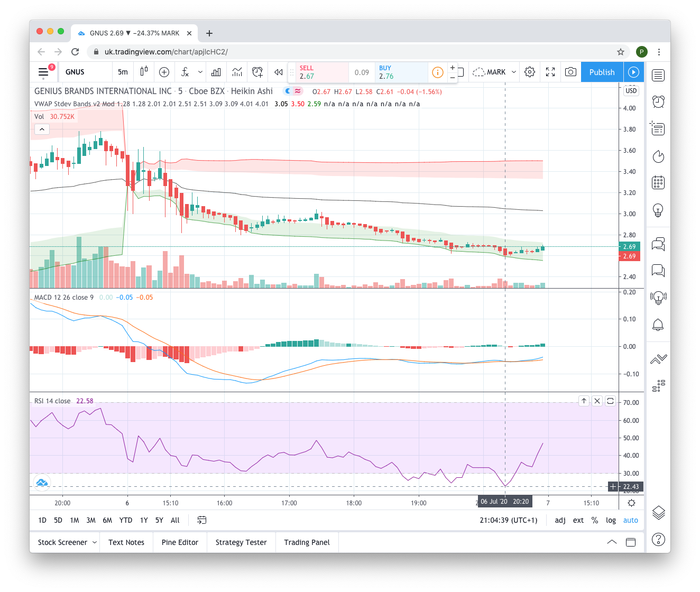Open indicator templates icon
The image size is (700, 592).
(x=237, y=72)
